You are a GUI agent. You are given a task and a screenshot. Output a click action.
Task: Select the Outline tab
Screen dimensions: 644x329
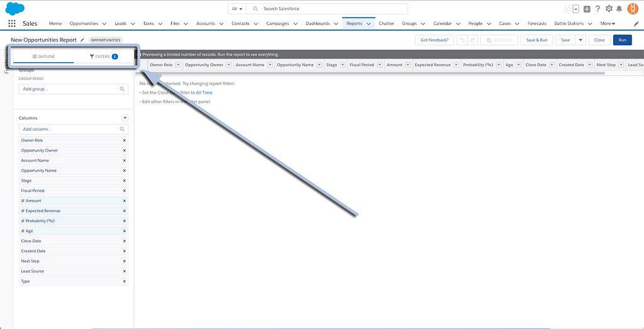pos(43,57)
